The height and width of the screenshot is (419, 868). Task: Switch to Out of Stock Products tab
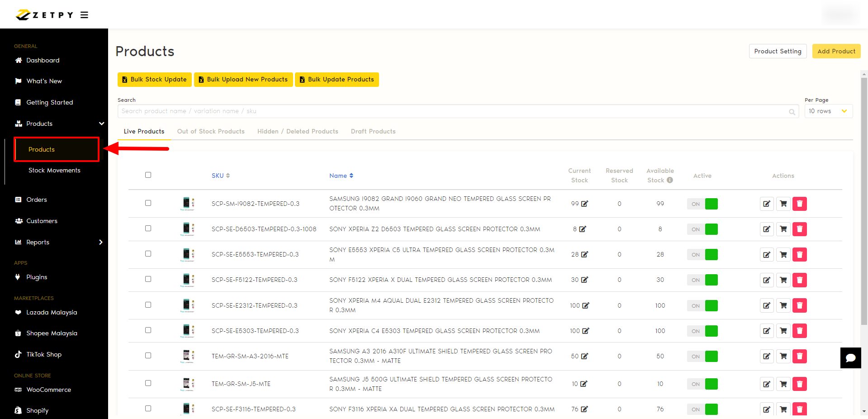point(211,131)
